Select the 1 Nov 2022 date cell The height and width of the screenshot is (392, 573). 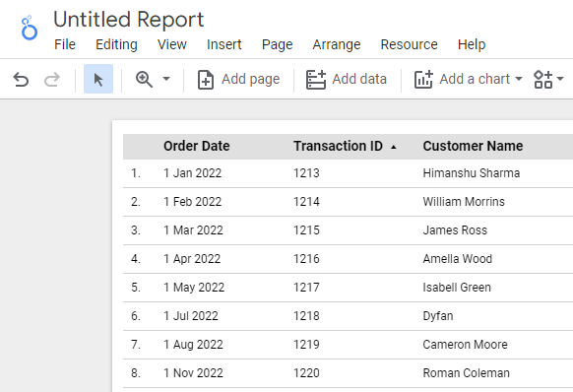click(x=193, y=372)
